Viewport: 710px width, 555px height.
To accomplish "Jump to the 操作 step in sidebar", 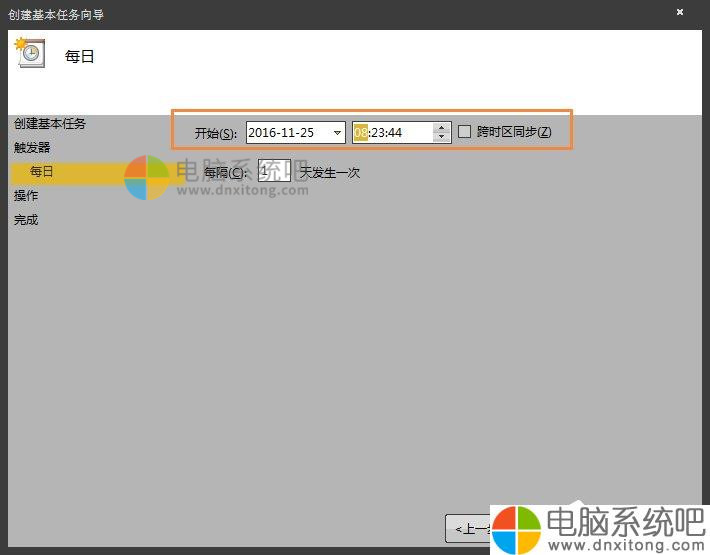I will 26,196.
